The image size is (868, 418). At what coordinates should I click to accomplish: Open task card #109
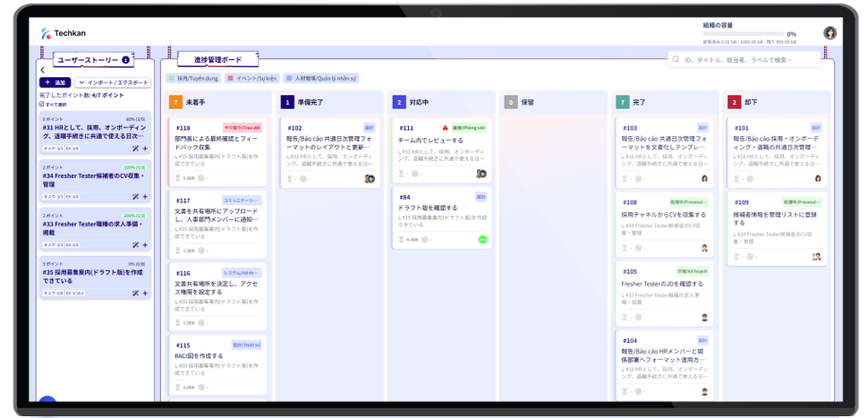(777, 228)
